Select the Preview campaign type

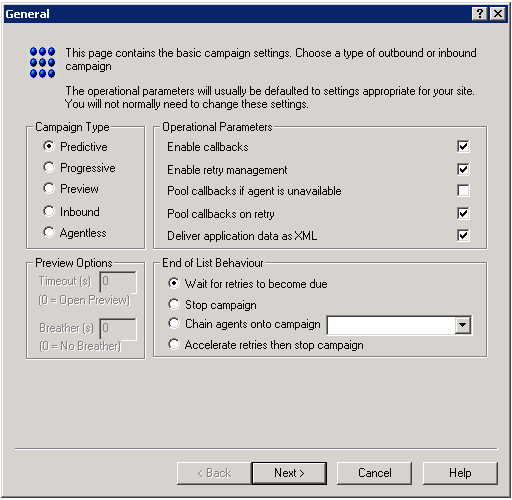49,188
